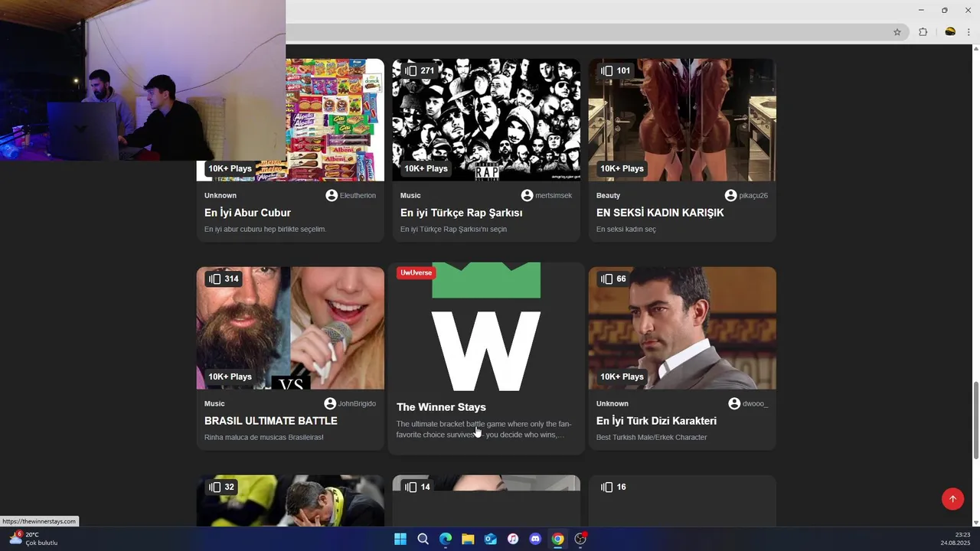Open En İyi Abur Cubur title

(247, 213)
